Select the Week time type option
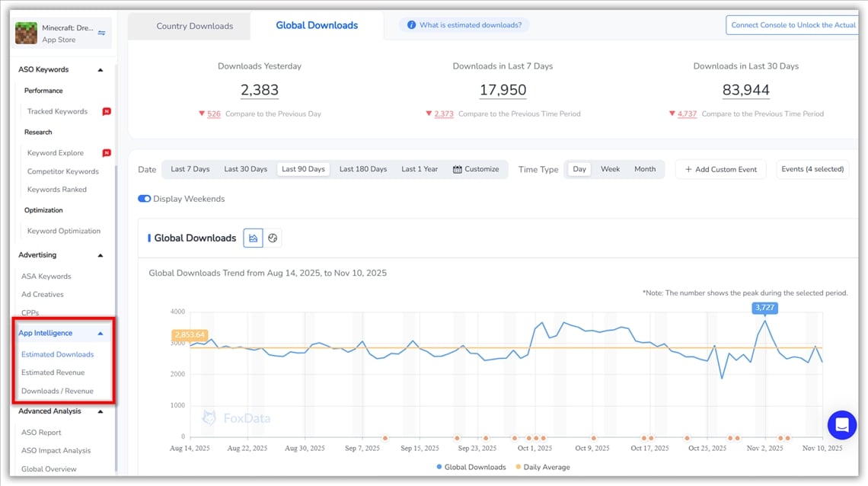 pyautogui.click(x=610, y=169)
